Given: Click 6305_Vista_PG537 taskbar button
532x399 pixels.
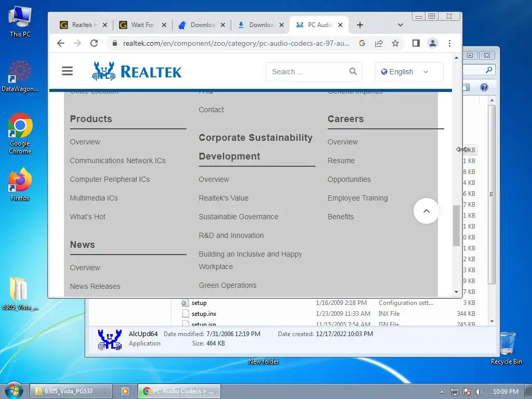Looking at the screenshot, I should click(71, 391).
